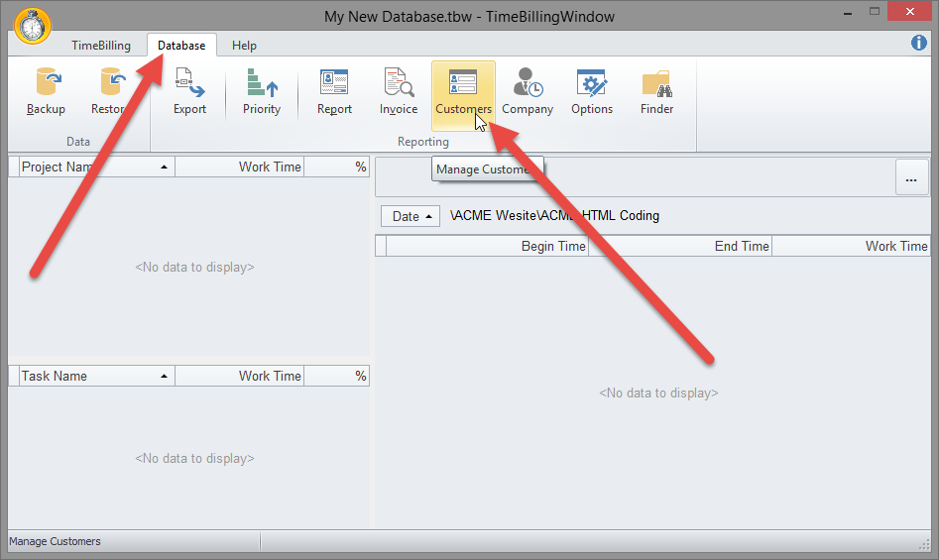The height and width of the screenshot is (560, 939).
Task: Launch the Finder tool
Action: (x=656, y=91)
